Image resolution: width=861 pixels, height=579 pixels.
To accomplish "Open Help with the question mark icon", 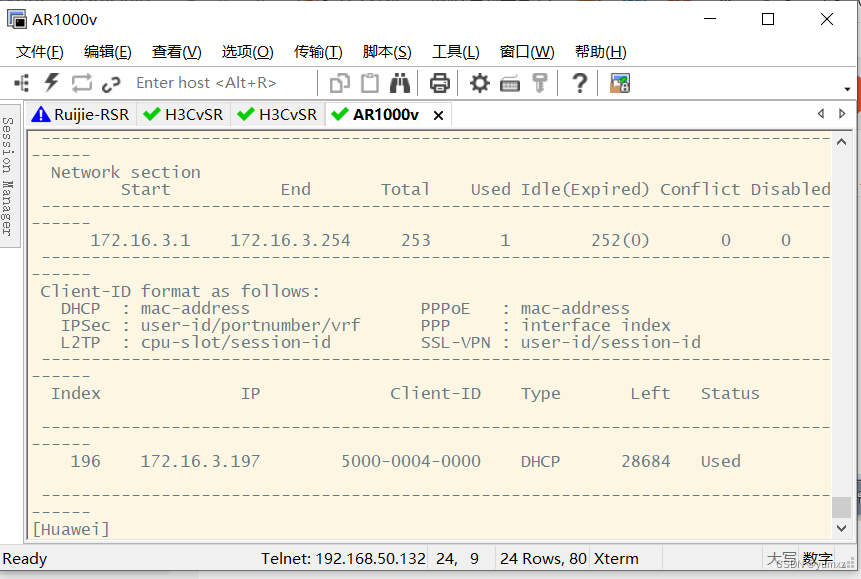I will click(x=579, y=82).
